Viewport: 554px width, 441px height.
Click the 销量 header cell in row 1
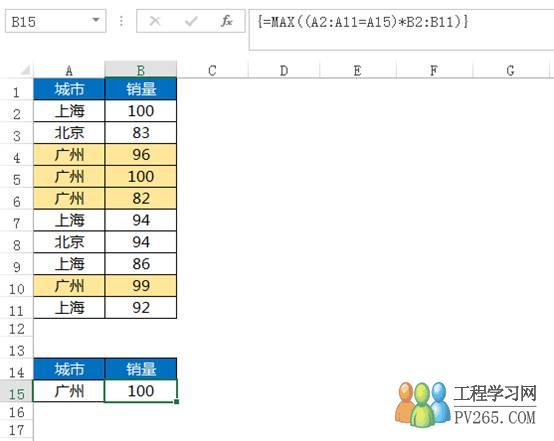click(141, 89)
